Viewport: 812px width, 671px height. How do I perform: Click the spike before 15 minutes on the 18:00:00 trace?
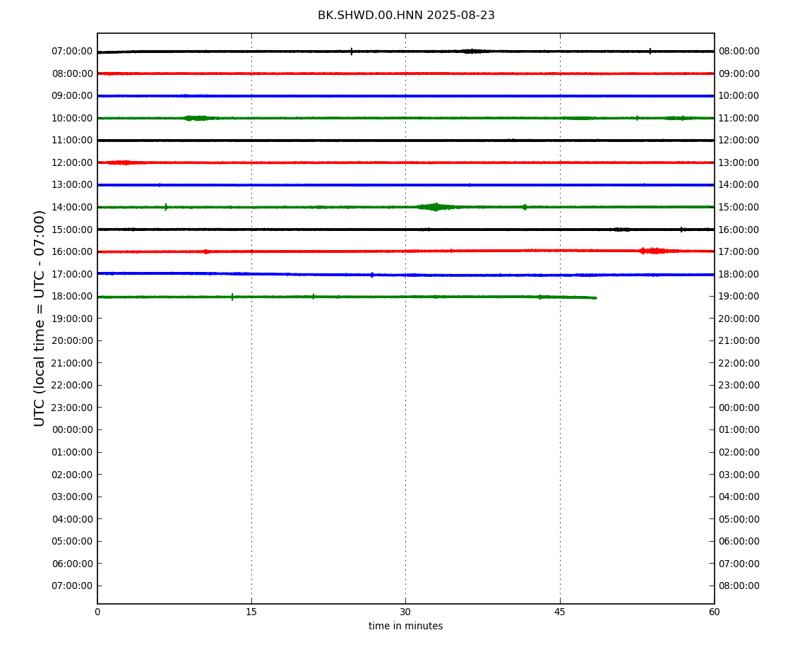click(x=232, y=297)
